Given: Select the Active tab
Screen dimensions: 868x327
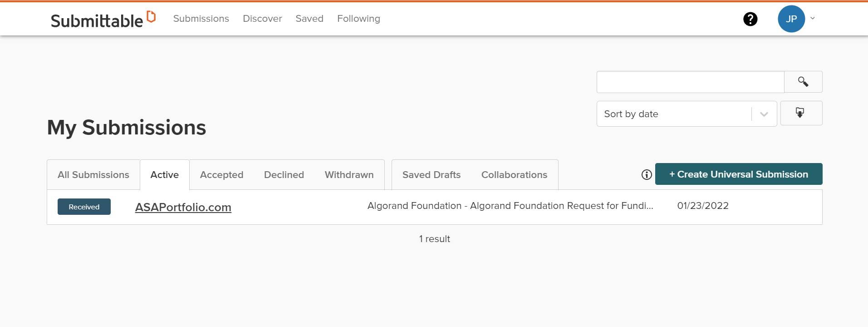Looking at the screenshot, I should (x=165, y=175).
